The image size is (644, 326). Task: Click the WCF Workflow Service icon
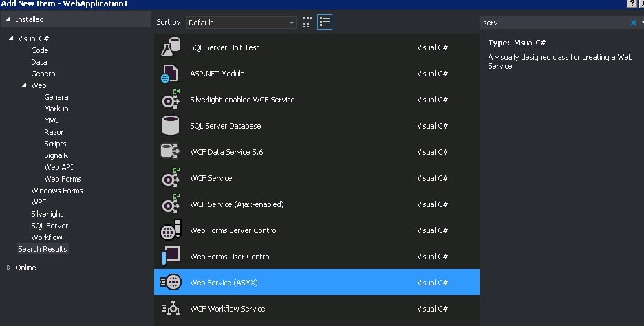tap(169, 309)
